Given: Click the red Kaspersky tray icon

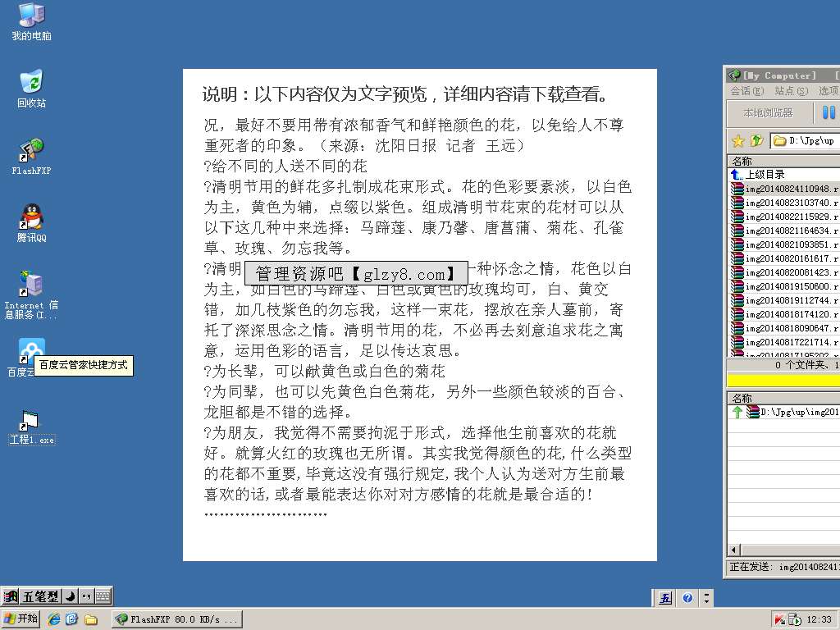Looking at the screenshot, I should tap(780, 620).
